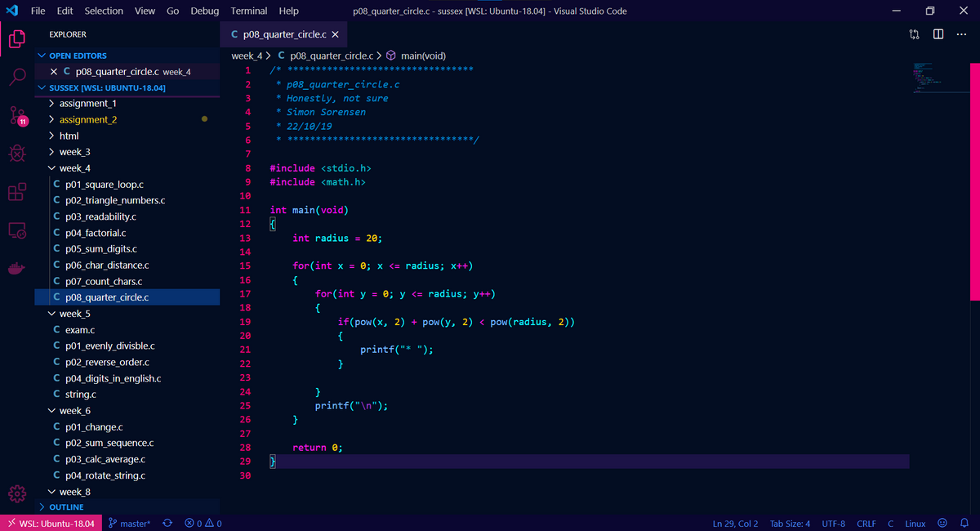This screenshot has height=531, width=980.
Task: Open p04_factorial.c in the explorer
Action: 95,233
